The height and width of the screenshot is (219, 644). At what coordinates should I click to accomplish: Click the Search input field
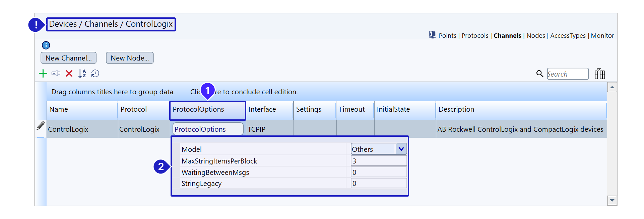coord(567,74)
